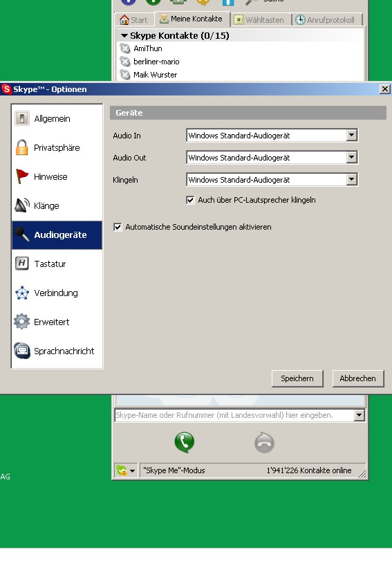Open the online status smiley menu

126,470
